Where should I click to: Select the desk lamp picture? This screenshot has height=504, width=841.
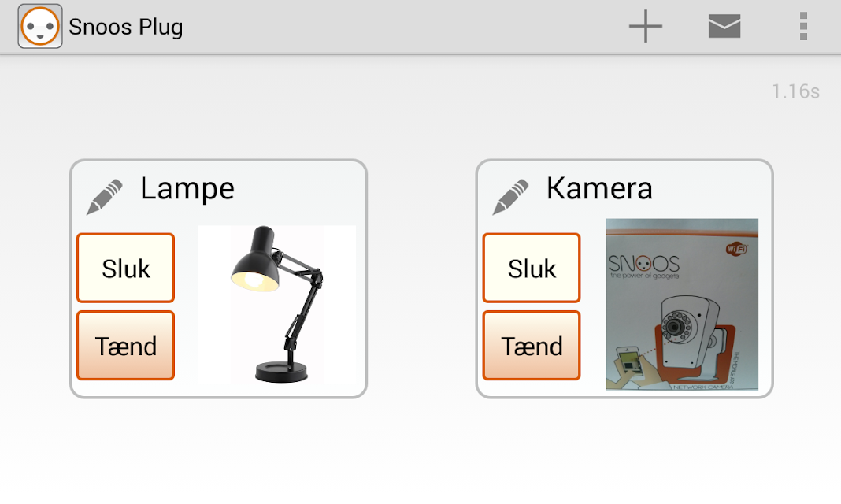click(x=276, y=305)
